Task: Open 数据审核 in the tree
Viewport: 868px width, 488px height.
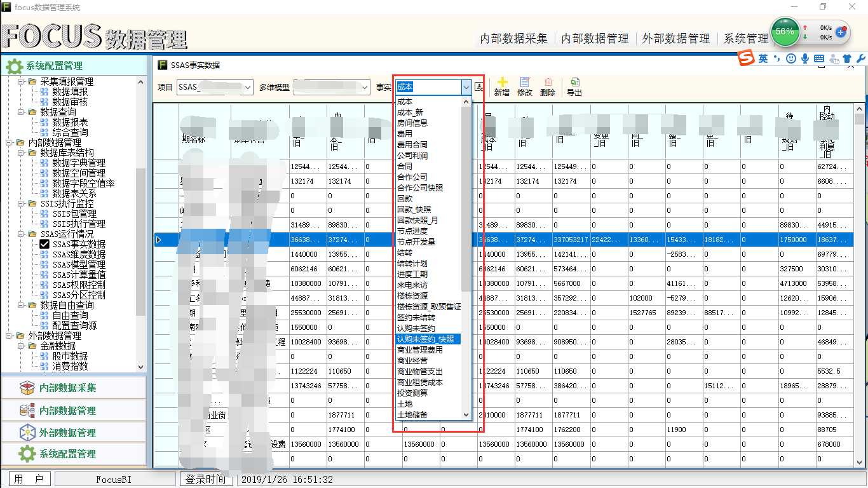Action: pyautogui.click(x=70, y=102)
